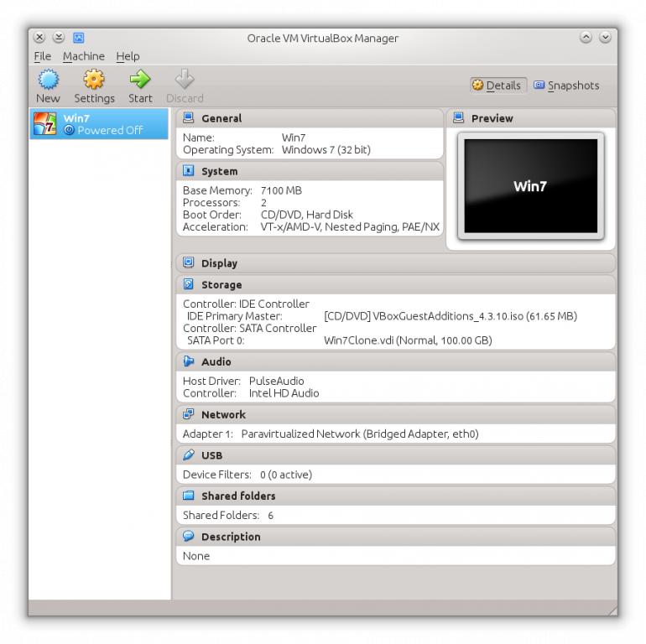
Task: Select the Win7 virtual machine entry
Action: pyautogui.click(x=99, y=124)
